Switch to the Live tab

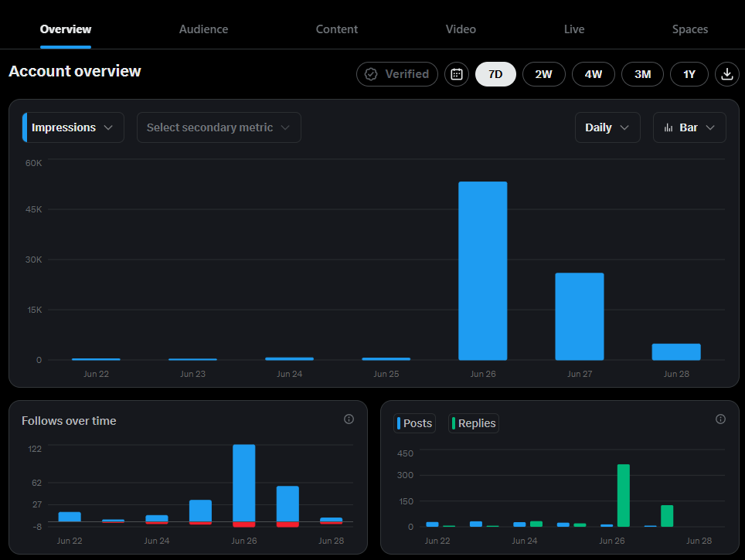point(574,29)
